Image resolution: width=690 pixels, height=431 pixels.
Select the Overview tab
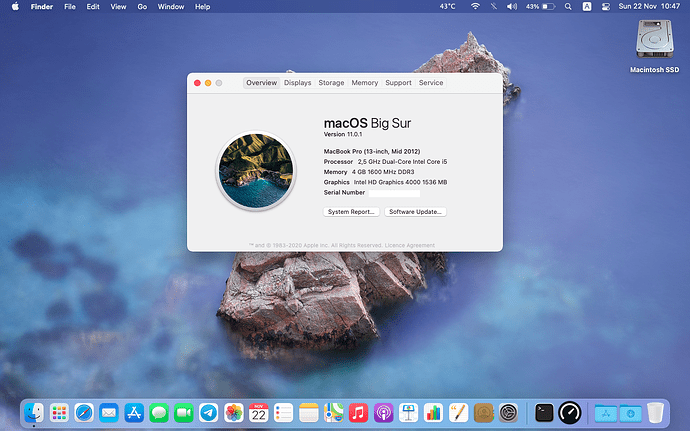pos(261,83)
